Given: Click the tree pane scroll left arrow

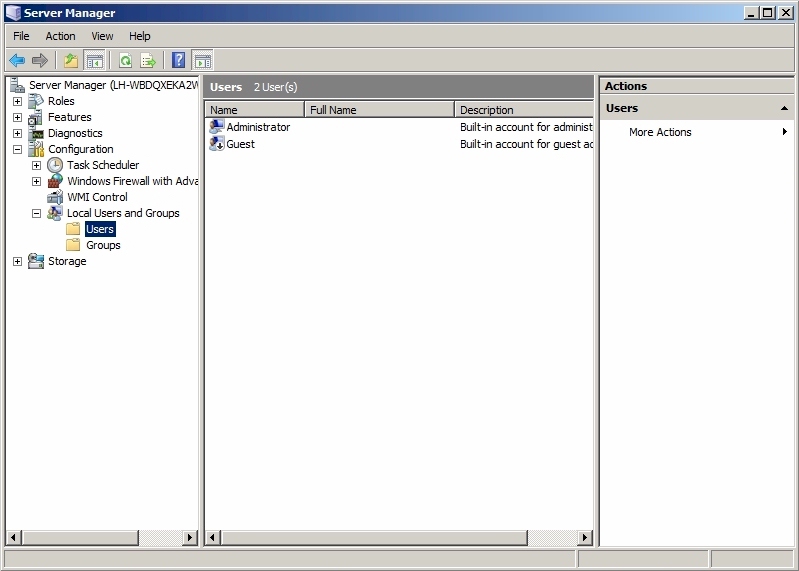Looking at the screenshot, I should (14, 537).
